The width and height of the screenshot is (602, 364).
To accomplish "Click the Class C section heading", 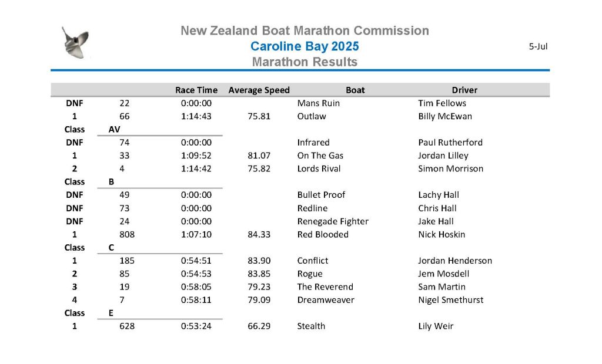I will (89, 248).
